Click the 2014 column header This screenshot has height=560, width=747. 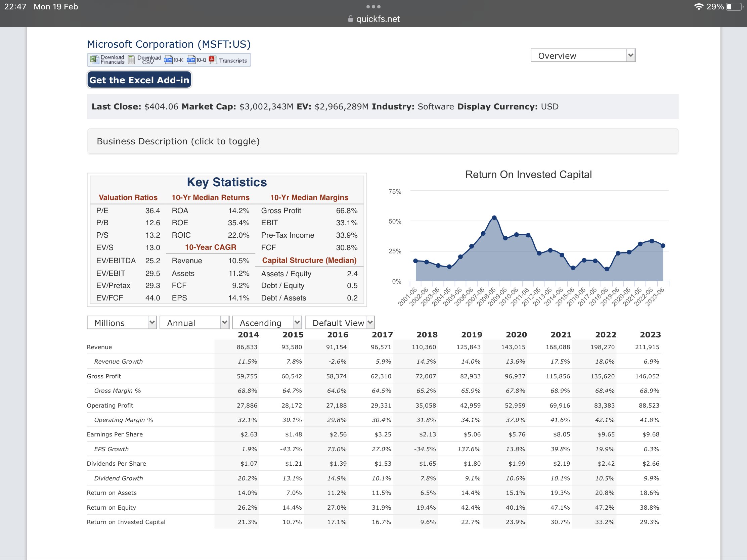click(248, 334)
